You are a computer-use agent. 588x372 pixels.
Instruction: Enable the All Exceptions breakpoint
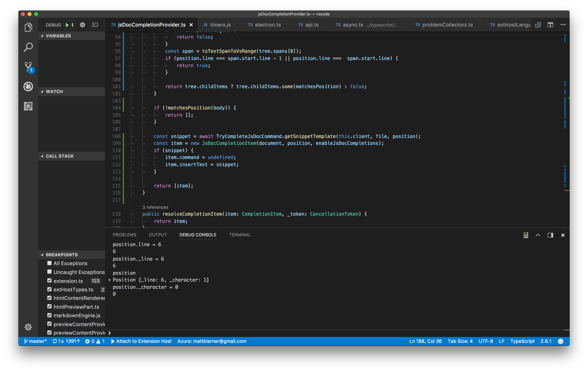coord(49,263)
